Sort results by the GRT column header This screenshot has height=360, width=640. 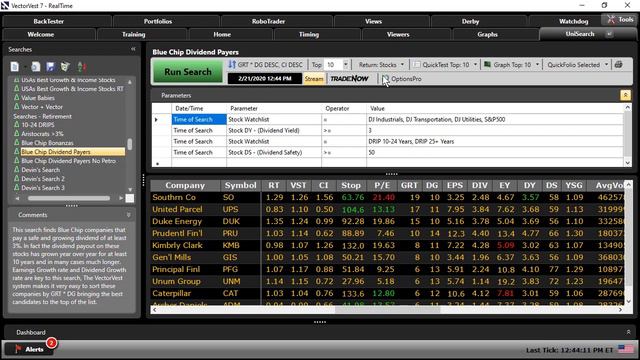(x=409, y=185)
